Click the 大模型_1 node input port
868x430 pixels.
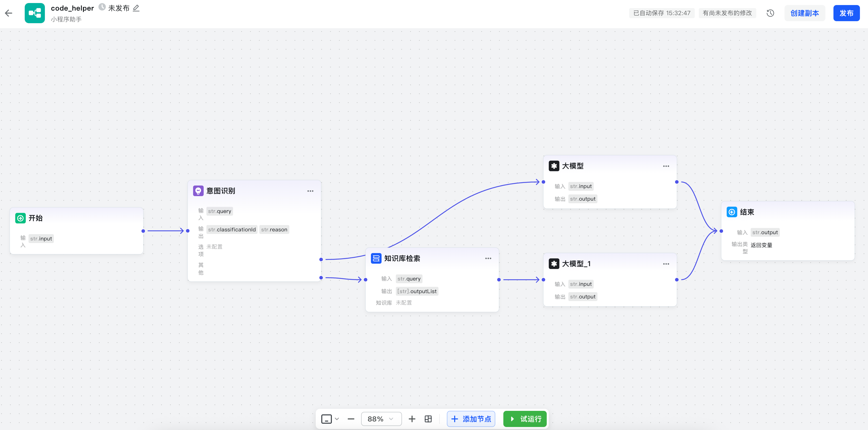[x=543, y=280]
